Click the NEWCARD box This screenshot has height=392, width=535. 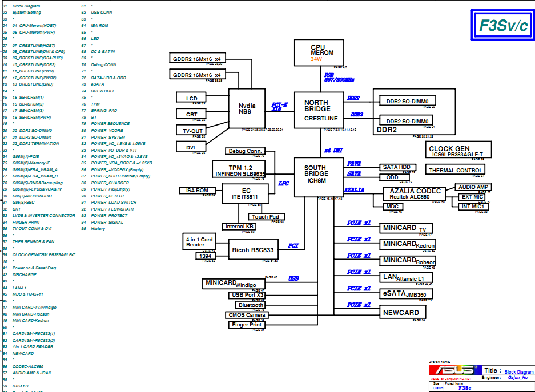(x=403, y=312)
